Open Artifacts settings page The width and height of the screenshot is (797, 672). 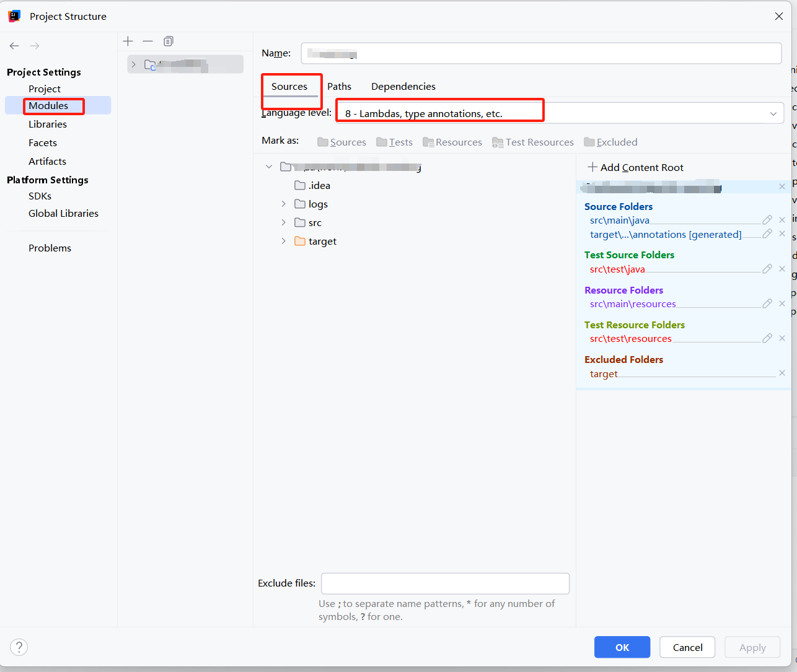click(x=47, y=162)
